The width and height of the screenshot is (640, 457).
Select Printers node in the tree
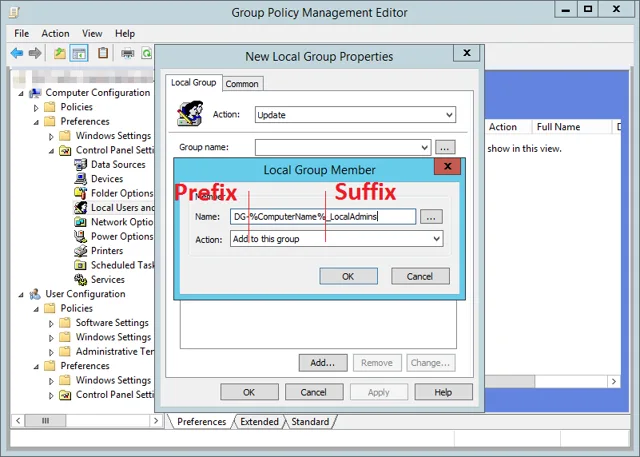click(107, 251)
